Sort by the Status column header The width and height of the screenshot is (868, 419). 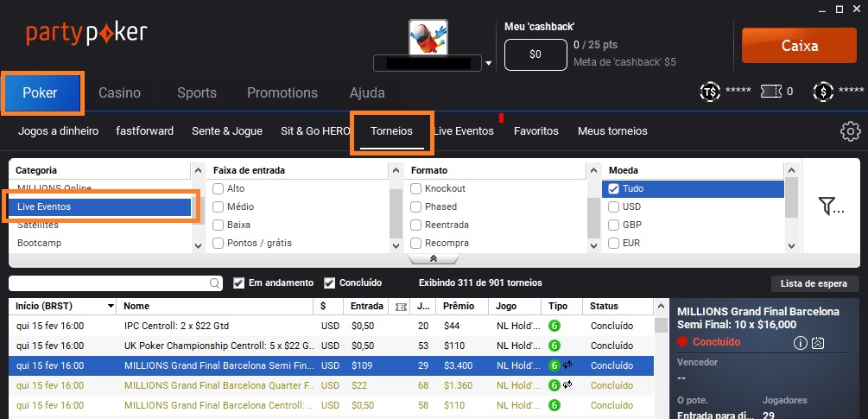(618, 306)
